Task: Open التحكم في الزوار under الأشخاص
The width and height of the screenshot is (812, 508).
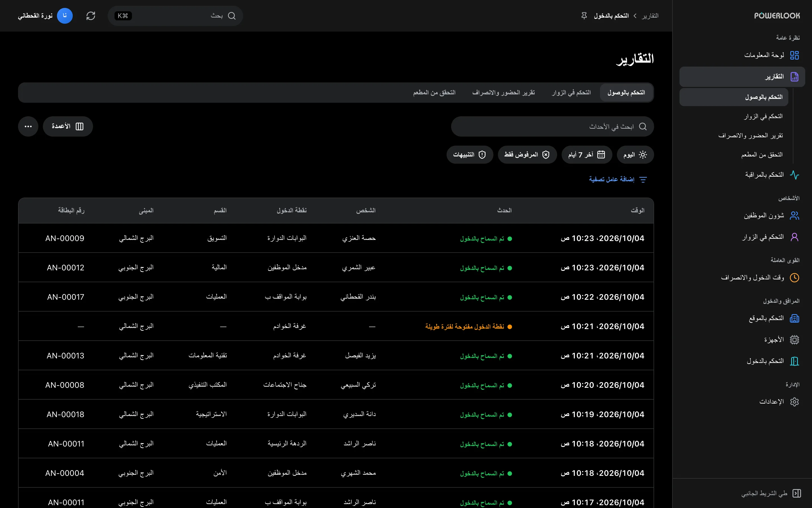Action: (x=742, y=237)
